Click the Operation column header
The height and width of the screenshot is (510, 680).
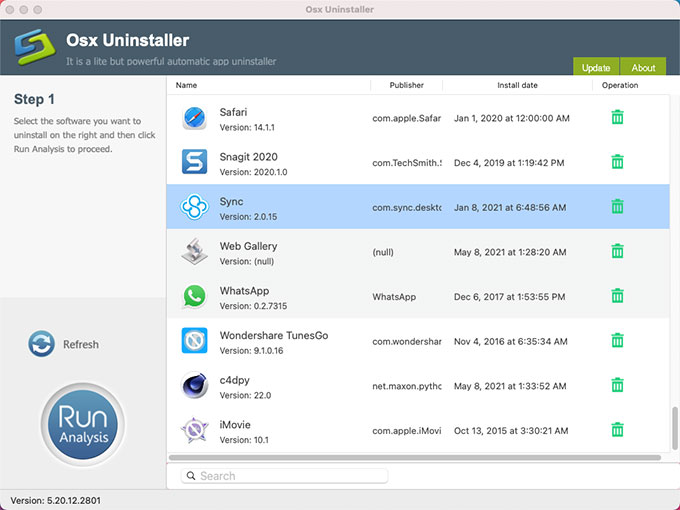coord(620,85)
